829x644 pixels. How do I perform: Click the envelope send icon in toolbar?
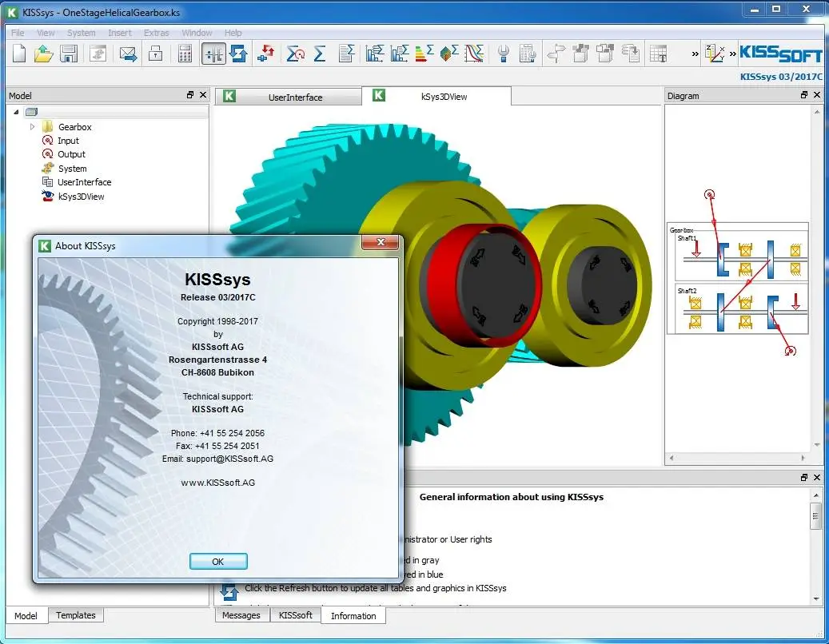pos(128,54)
